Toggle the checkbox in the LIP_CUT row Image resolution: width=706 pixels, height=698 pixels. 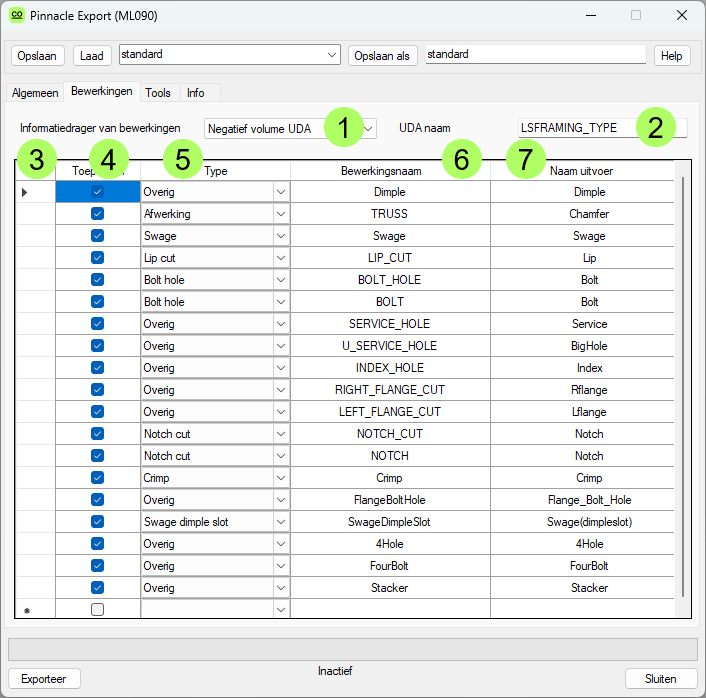[x=97, y=258]
